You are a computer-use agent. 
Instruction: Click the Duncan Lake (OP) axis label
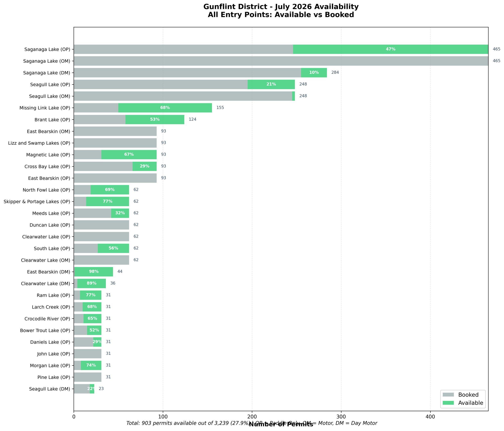coord(50,225)
